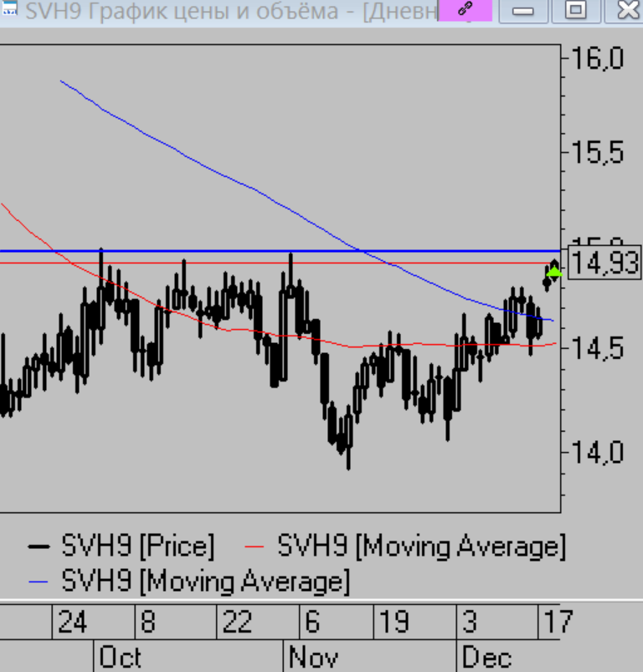Click the Oct month label on time axis
643x672 pixels.
click(x=121, y=658)
